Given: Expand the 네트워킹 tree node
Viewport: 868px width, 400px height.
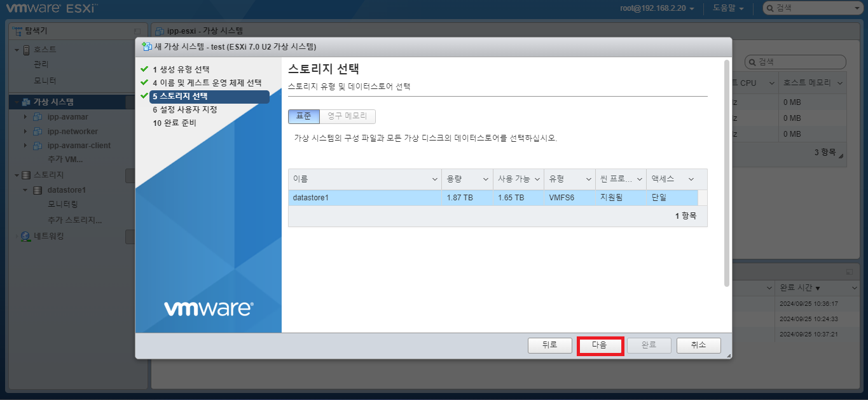Looking at the screenshot, I should [x=17, y=236].
